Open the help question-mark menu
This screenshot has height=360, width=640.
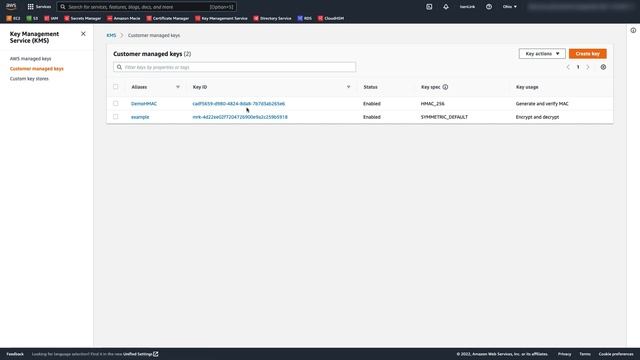[489, 7]
